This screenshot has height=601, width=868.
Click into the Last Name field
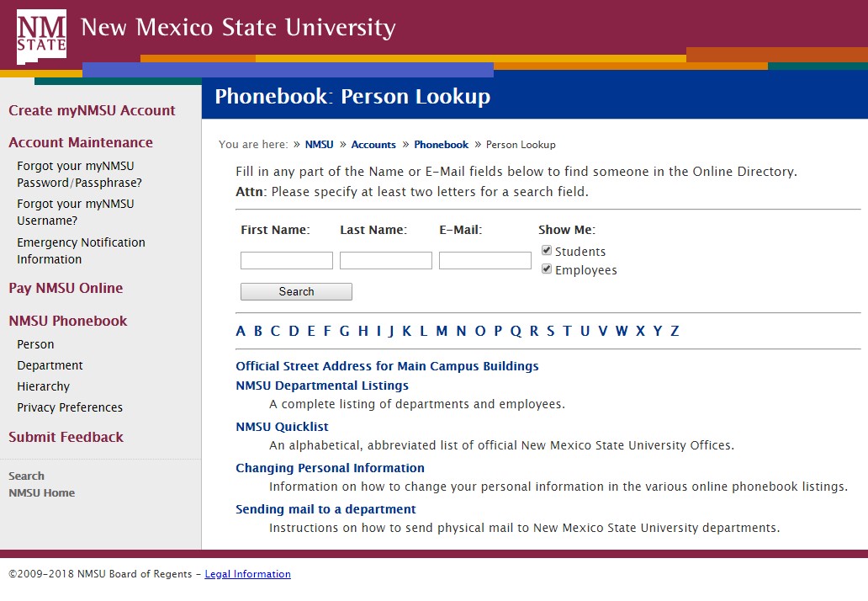tap(386, 260)
